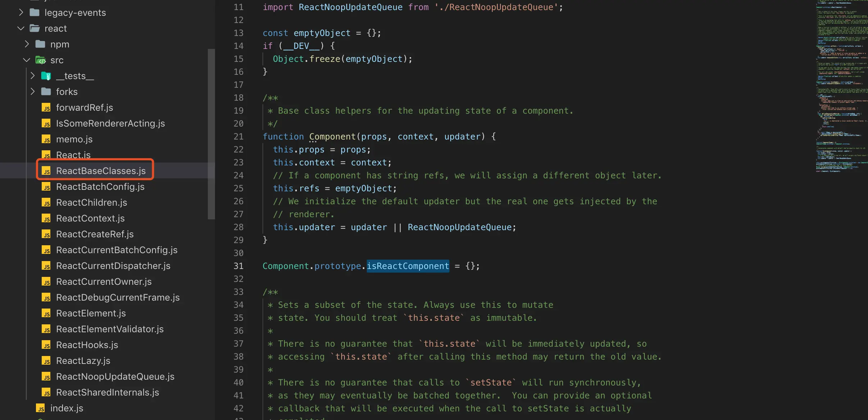Expand the legacy-events folder chevron
Screen dimensions: 868x420
[x=21, y=13]
